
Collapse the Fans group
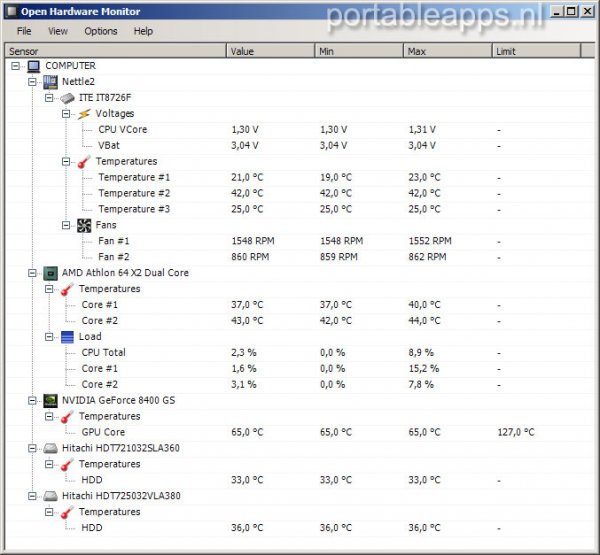pyautogui.click(x=66, y=225)
